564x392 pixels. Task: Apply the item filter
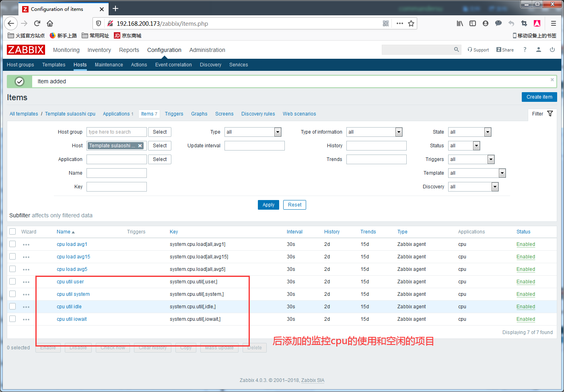pos(268,205)
